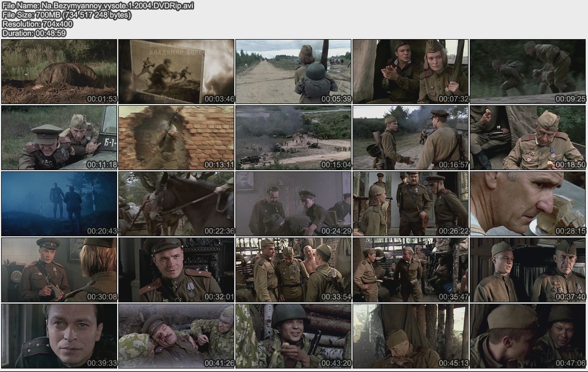588x372 pixels.
Task: Select the final frame at 00:47:06
Action: 528,336
